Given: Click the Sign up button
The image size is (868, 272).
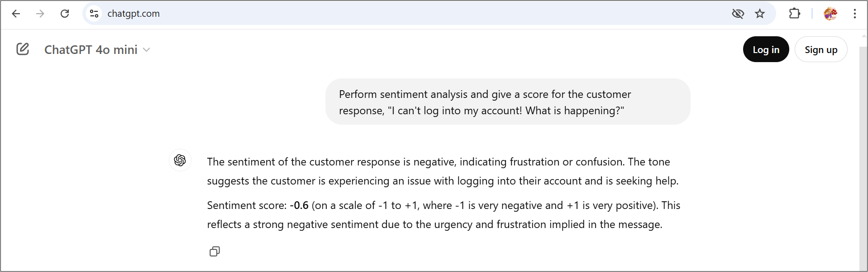Looking at the screenshot, I should pyautogui.click(x=820, y=49).
